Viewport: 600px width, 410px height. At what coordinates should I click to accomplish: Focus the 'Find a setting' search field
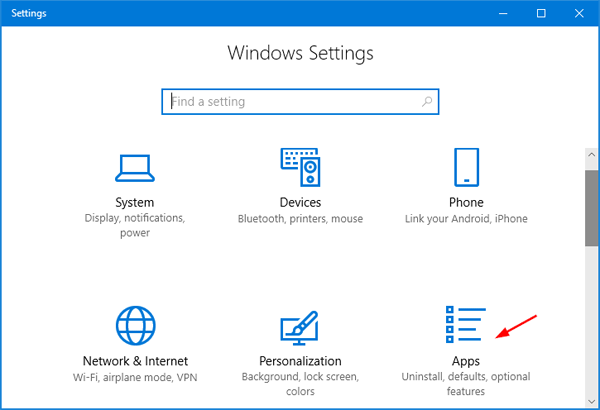coord(290,101)
